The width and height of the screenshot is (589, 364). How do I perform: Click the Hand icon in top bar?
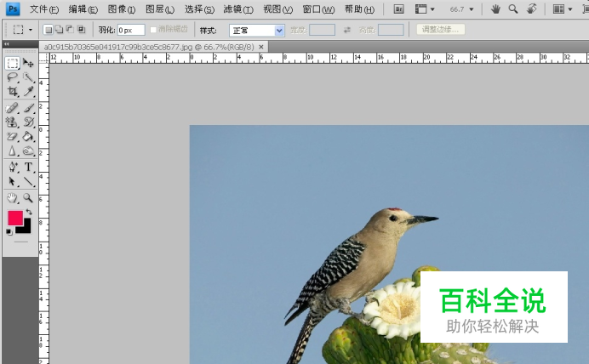click(x=496, y=9)
